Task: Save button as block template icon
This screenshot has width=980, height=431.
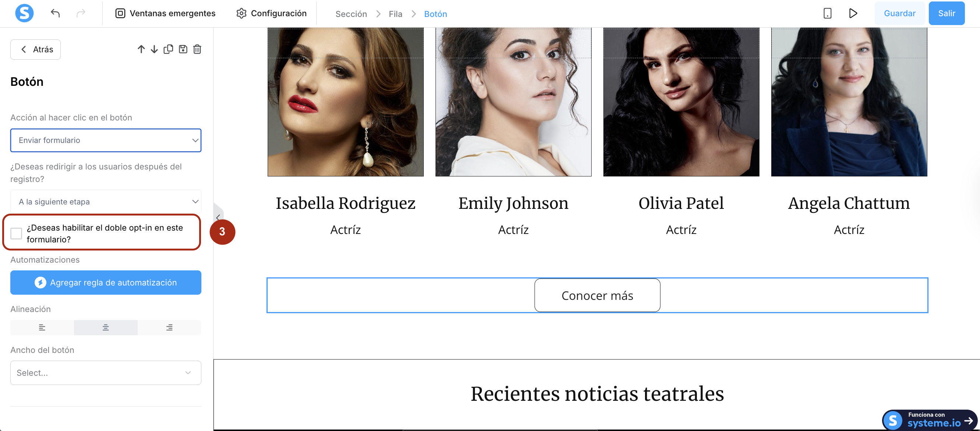Action: click(x=183, y=49)
